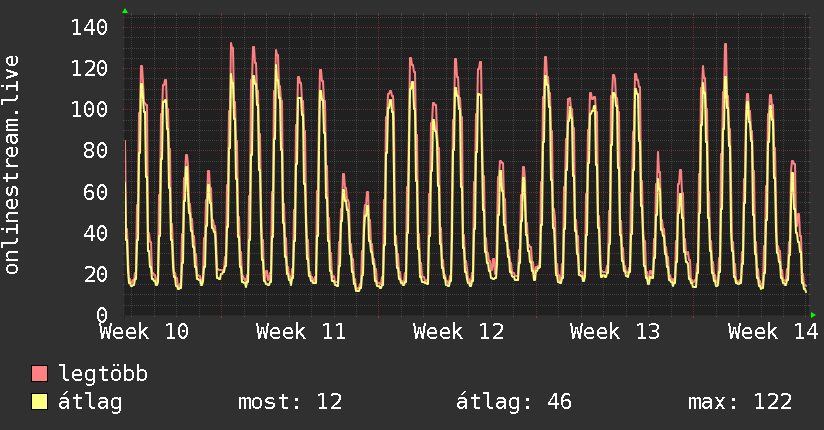Click the Week 14 axis label
This screenshot has height=430, width=824.
773,332
